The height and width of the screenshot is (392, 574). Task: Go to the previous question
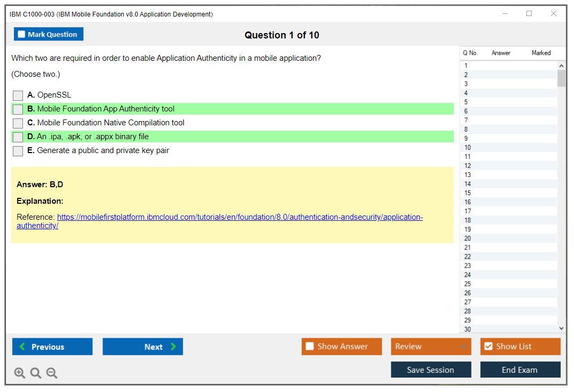pyautogui.click(x=52, y=347)
